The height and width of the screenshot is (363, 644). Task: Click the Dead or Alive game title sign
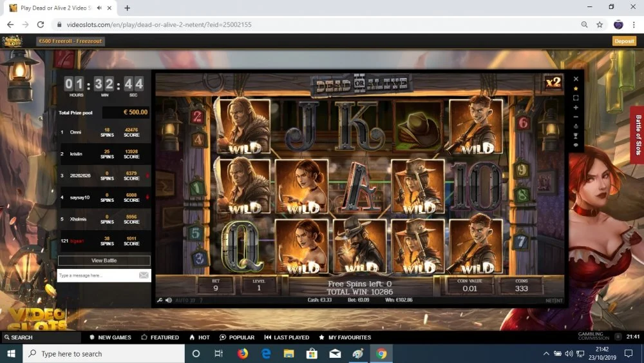pyautogui.click(x=361, y=84)
